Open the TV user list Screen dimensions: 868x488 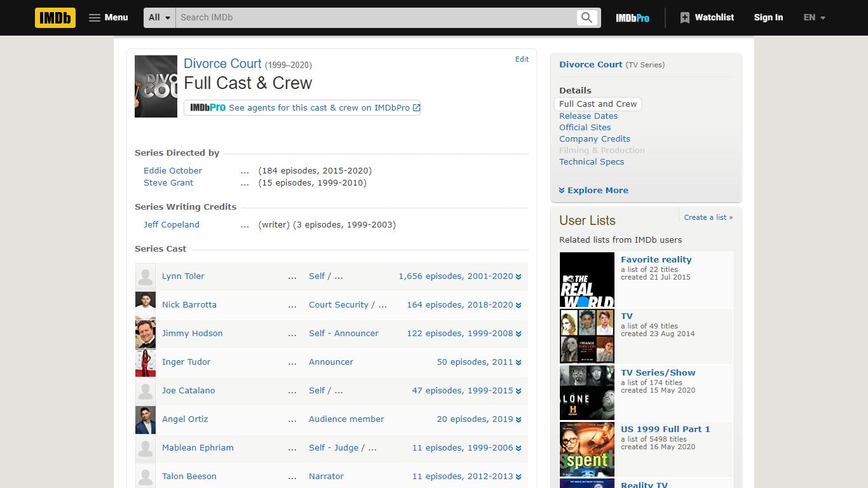tap(627, 316)
